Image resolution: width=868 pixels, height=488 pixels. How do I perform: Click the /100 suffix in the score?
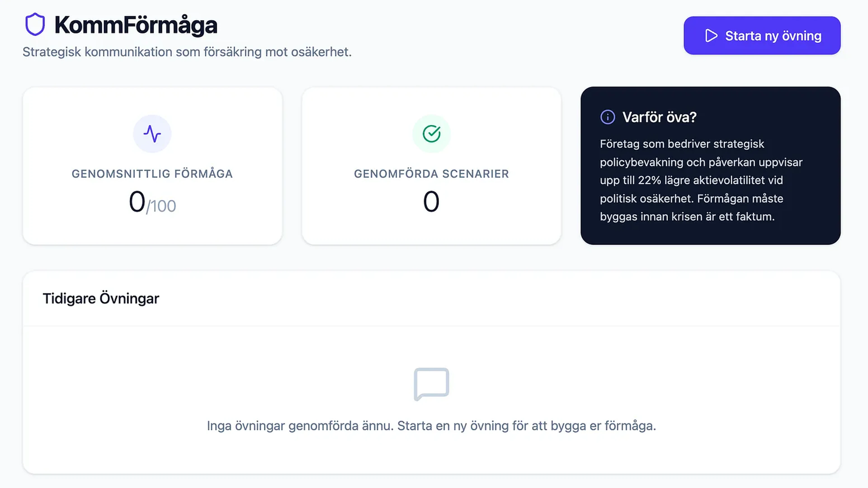[x=161, y=206]
